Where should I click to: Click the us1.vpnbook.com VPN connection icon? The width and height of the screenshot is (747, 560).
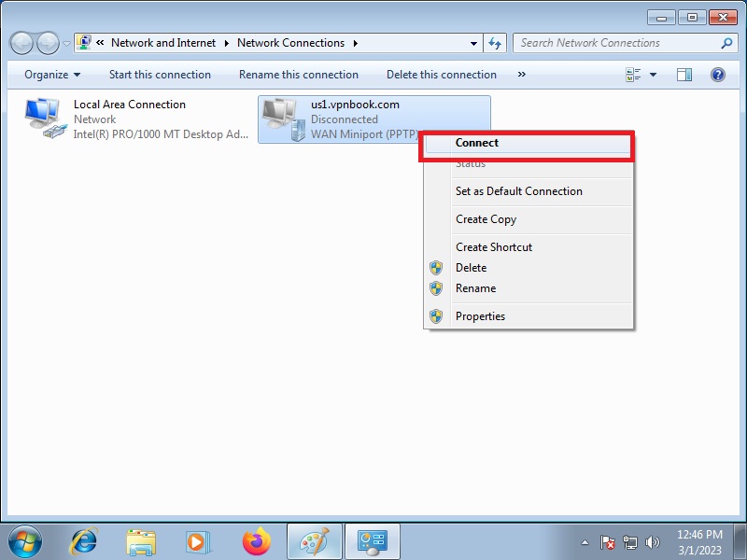pos(283,119)
